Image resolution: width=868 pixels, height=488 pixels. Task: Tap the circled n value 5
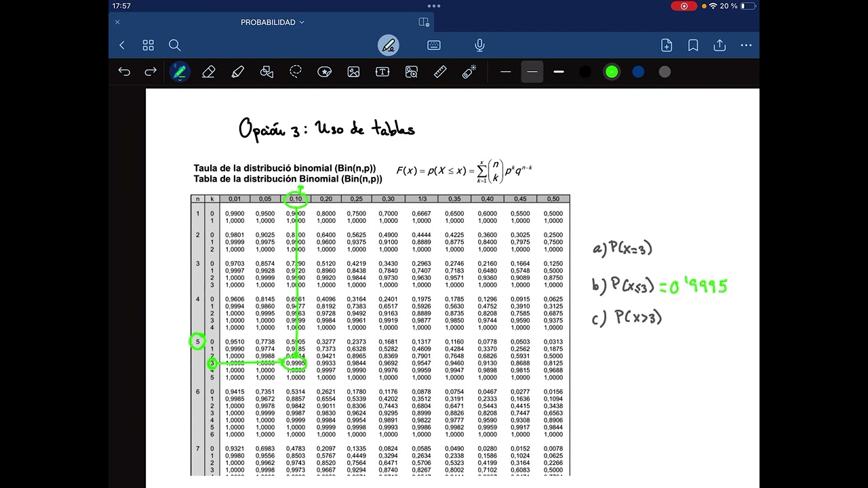point(197,342)
